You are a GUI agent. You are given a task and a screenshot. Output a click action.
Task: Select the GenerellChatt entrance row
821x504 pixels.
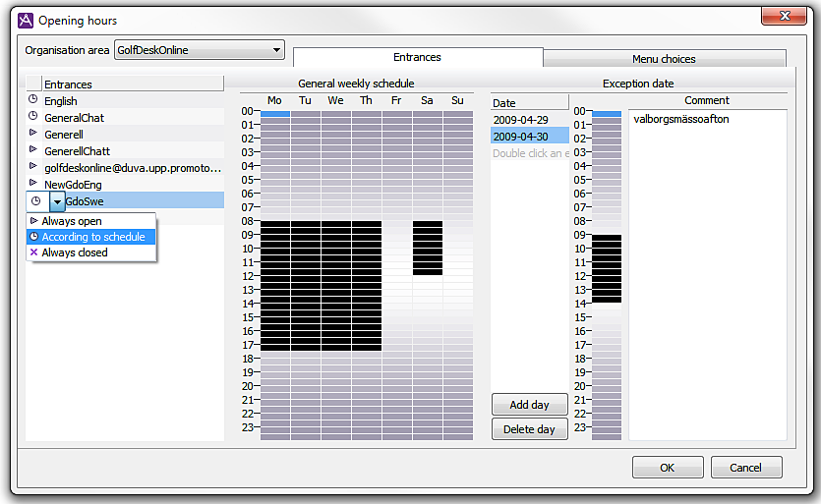coord(125,151)
